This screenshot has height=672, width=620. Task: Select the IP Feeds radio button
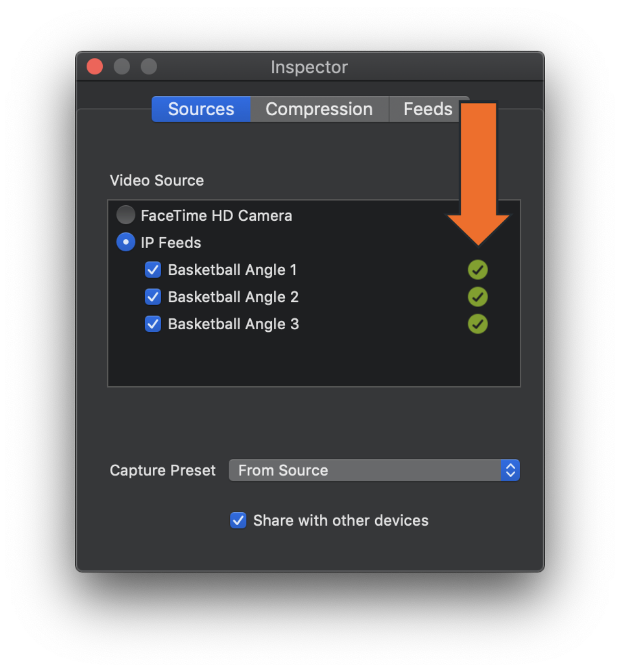pos(126,242)
